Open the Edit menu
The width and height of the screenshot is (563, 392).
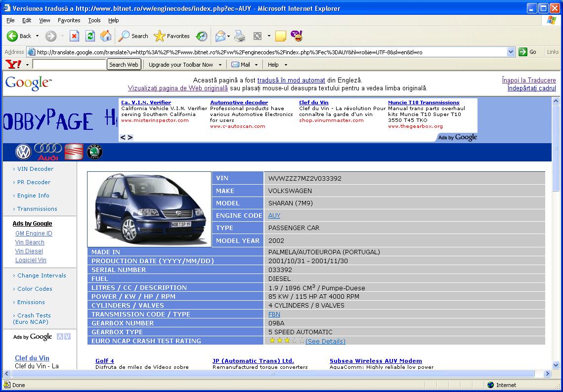click(x=27, y=20)
